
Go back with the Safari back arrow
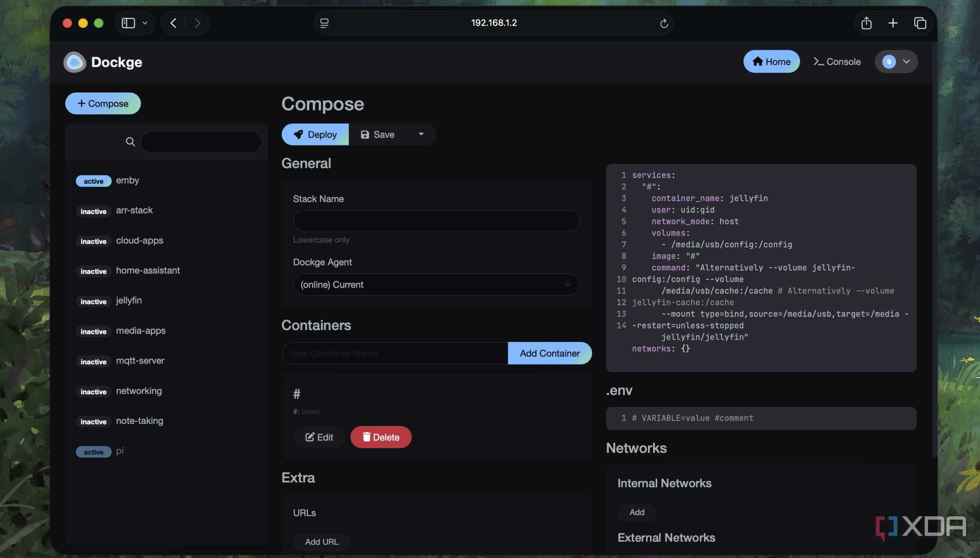(x=173, y=23)
